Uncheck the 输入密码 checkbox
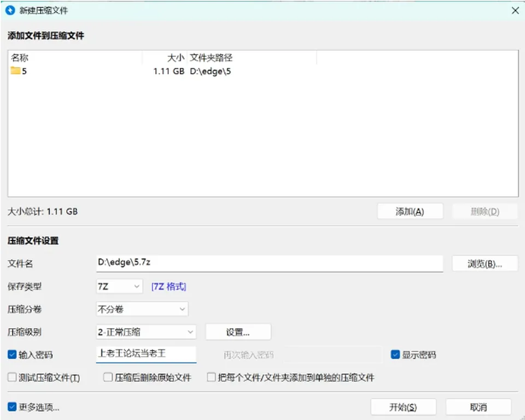The image size is (525, 420). click(x=12, y=354)
